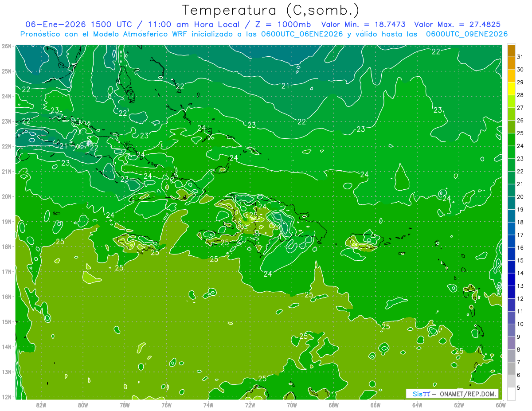
Task: Click the "19" color scale label
Action: click(x=520, y=209)
